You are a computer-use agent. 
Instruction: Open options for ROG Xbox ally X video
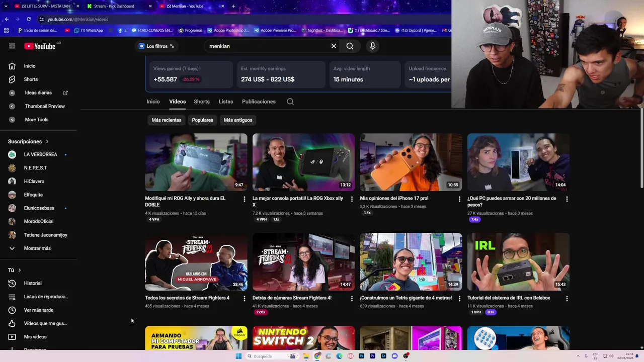(x=352, y=199)
